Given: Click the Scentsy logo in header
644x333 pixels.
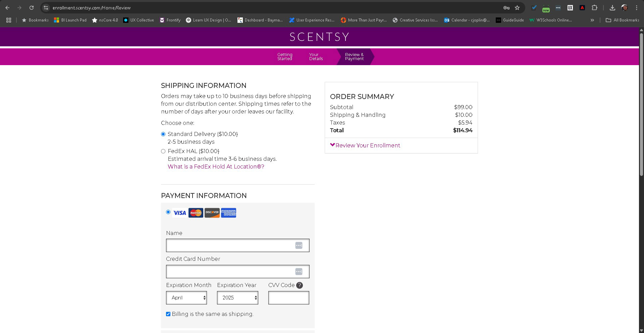Looking at the screenshot, I should coord(319,37).
